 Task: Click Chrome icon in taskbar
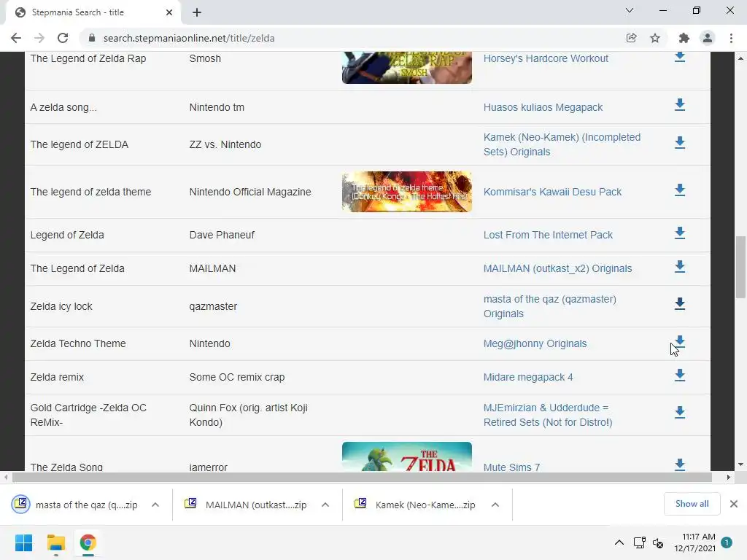click(88, 542)
